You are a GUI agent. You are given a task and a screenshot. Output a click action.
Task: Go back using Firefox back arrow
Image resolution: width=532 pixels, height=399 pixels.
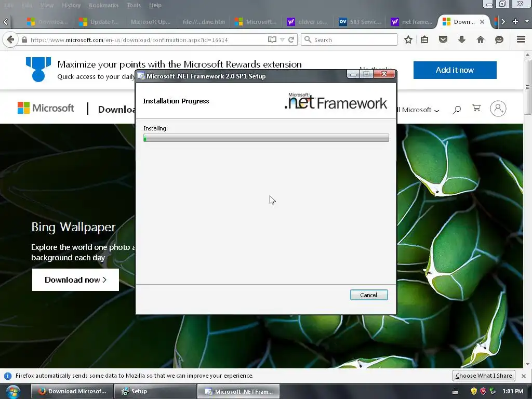[10, 39]
